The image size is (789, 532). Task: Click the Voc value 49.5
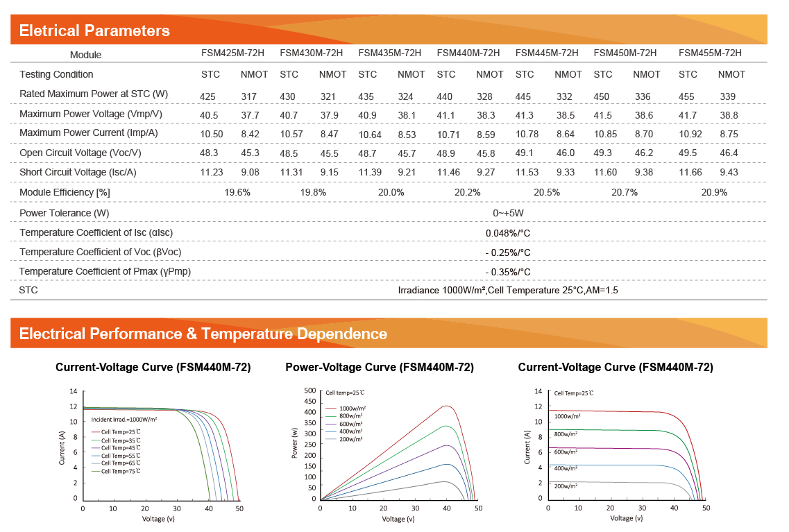(688, 153)
